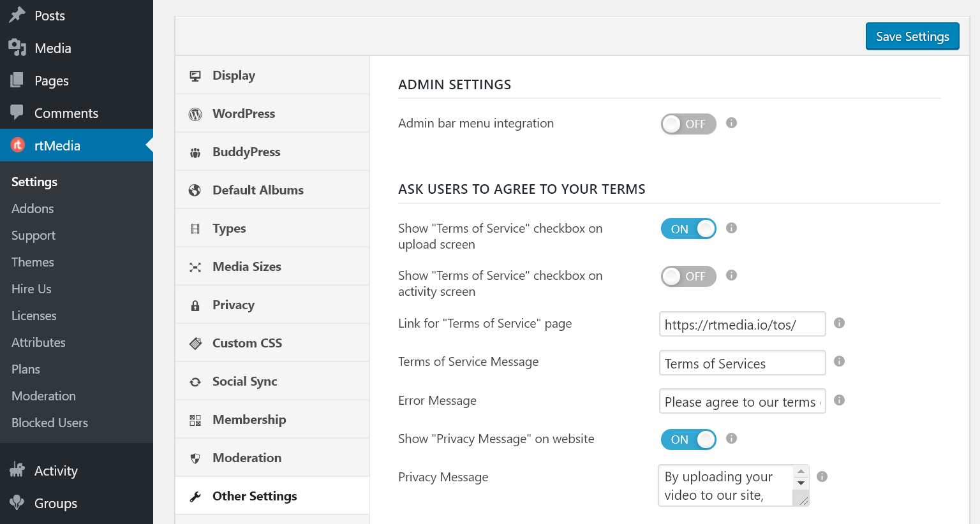Image resolution: width=980 pixels, height=524 pixels.
Task: Click the WordPress logo icon in settings list
Action: pos(195,113)
